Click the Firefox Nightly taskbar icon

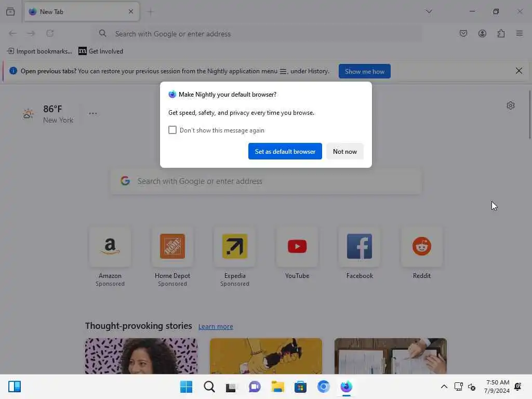347,387
